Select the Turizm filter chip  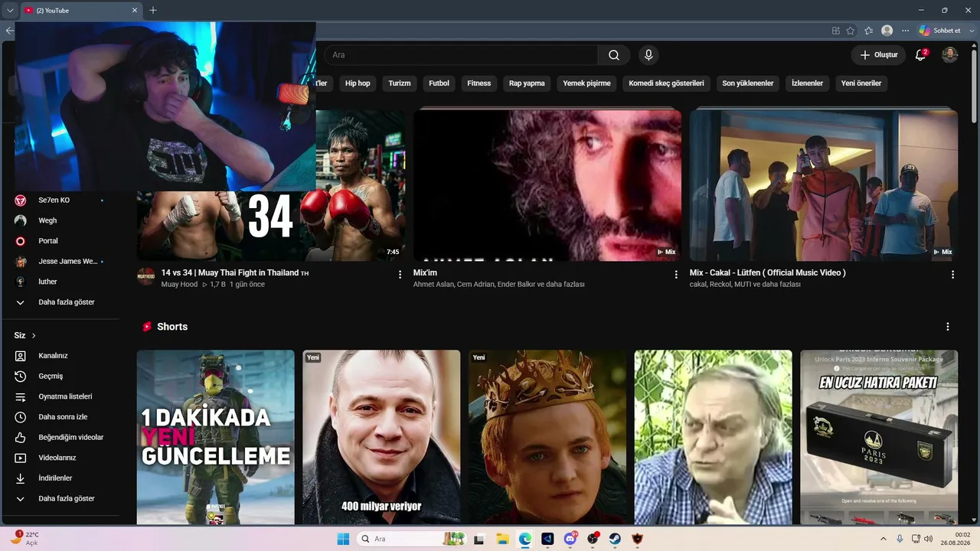click(x=400, y=83)
